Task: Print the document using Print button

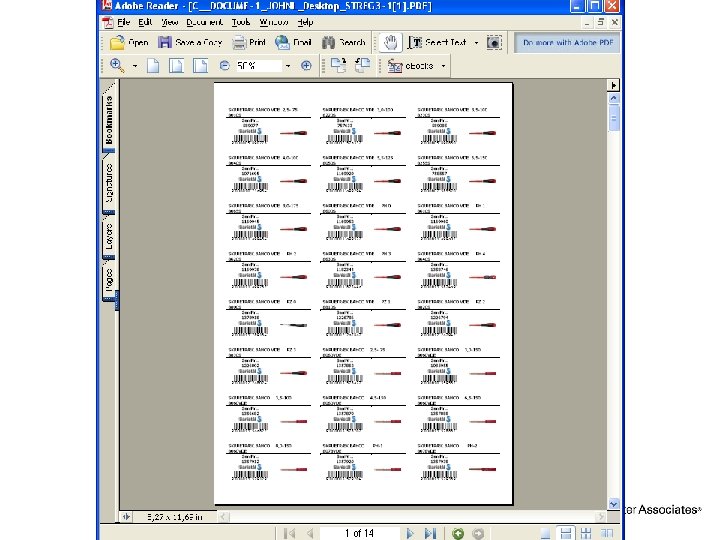Action: [249, 43]
